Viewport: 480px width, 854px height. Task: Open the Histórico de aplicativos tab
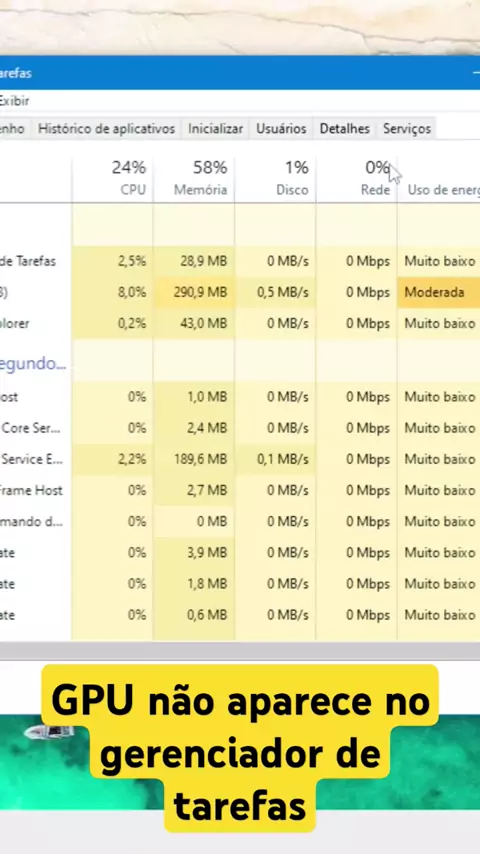click(x=106, y=129)
